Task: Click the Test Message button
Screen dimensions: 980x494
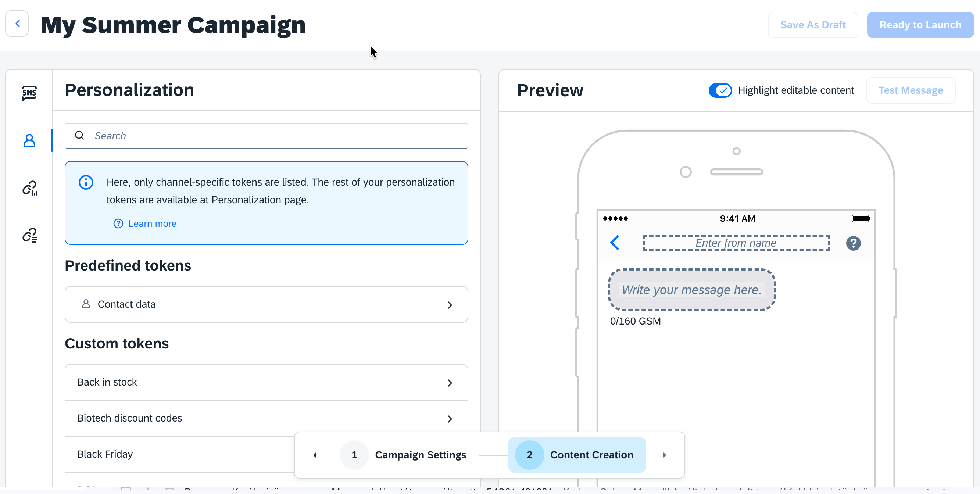Action: pyautogui.click(x=910, y=90)
